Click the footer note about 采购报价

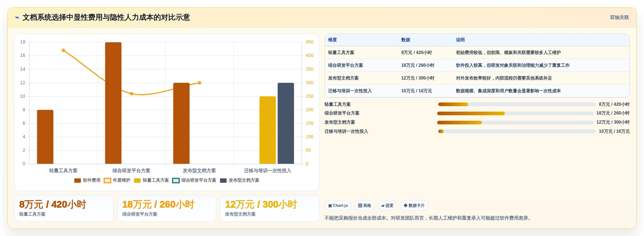(x=429, y=218)
